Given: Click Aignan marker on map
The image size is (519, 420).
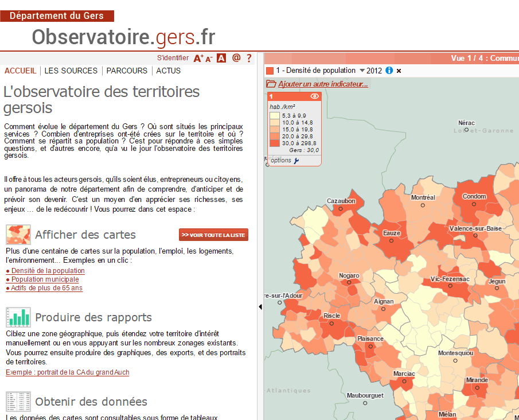Looking at the screenshot, I should pos(383,309).
